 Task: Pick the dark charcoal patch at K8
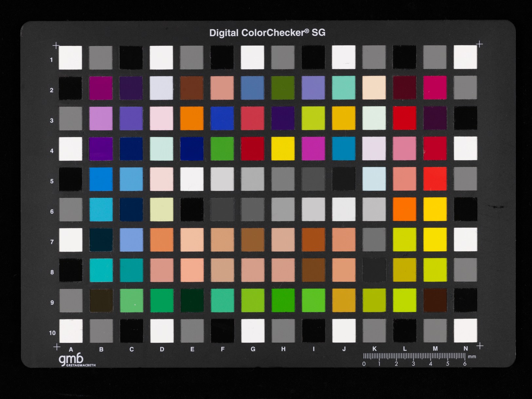374,270
